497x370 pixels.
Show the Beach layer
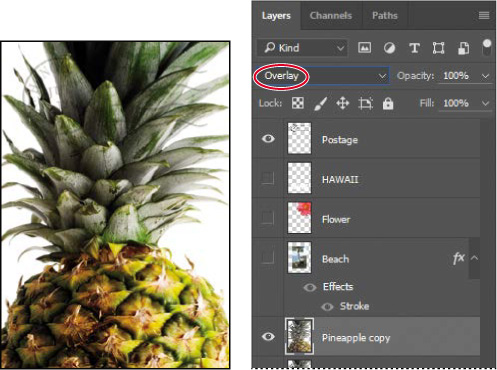coord(268,257)
